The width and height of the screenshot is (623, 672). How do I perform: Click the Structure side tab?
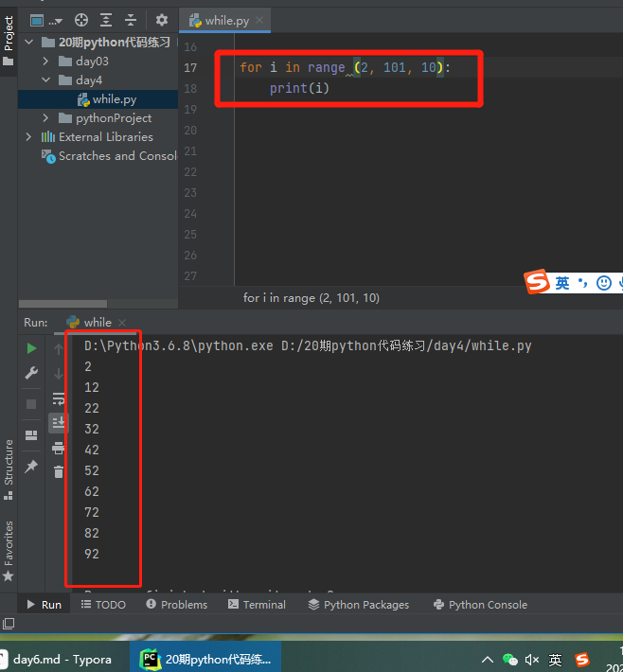[9, 469]
